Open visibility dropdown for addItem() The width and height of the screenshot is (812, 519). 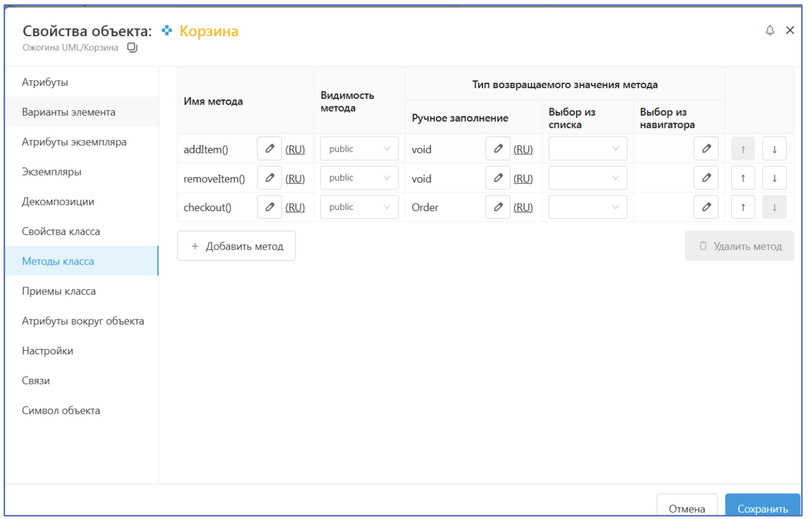tap(359, 149)
